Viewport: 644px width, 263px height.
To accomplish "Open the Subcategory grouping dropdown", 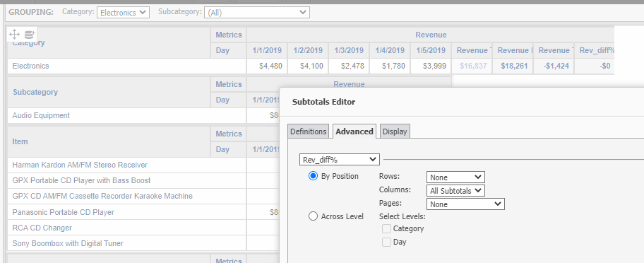I will (257, 12).
